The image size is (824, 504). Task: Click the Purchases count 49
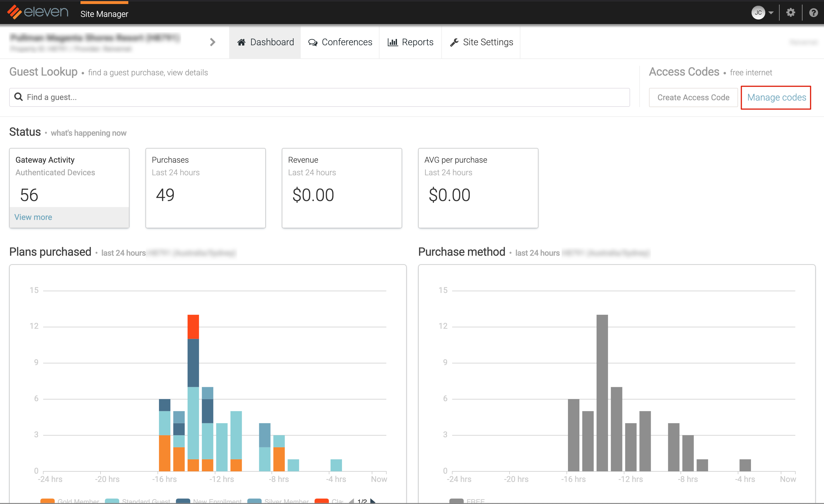[165, 195]
